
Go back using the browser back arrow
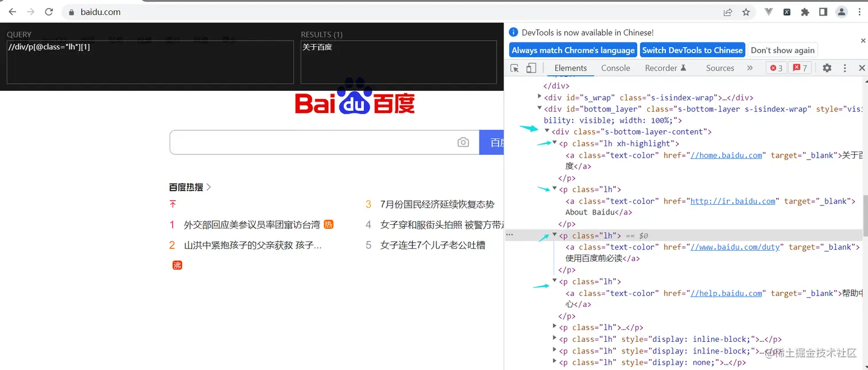click(12, 11)
